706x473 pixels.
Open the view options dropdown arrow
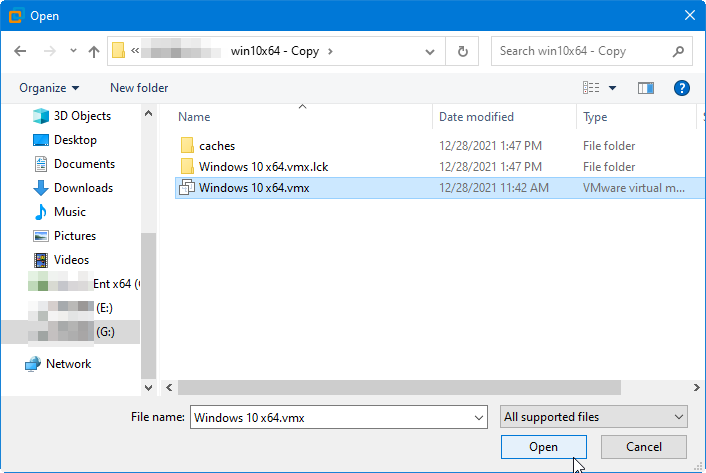tap(612, 88)
